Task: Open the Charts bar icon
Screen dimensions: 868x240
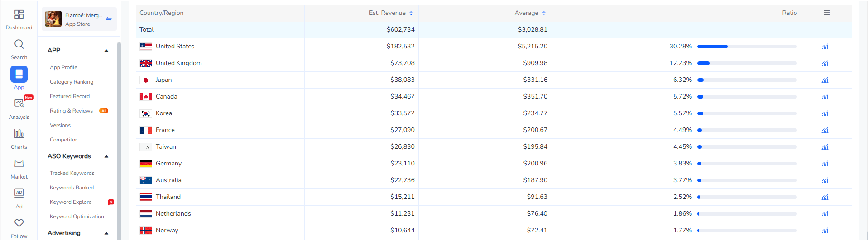Action: [19, 134]
